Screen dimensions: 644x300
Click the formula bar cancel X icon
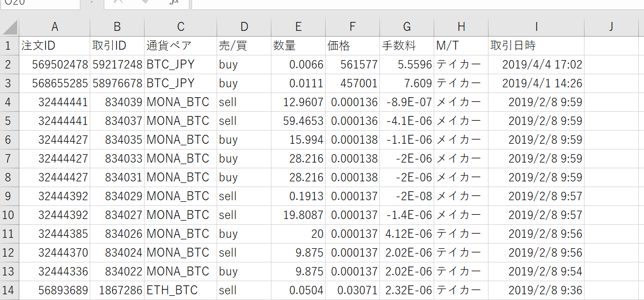[119, 2]
